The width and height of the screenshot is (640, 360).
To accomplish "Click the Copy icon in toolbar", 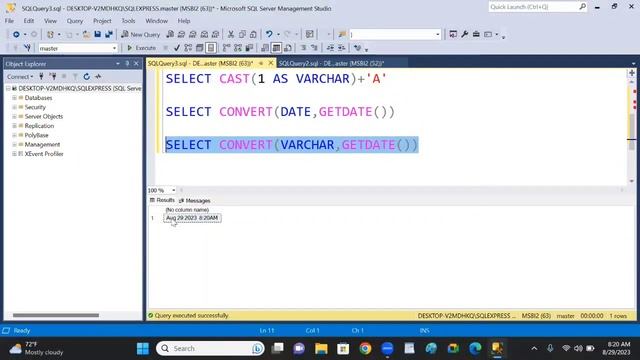I will [242, 35].
